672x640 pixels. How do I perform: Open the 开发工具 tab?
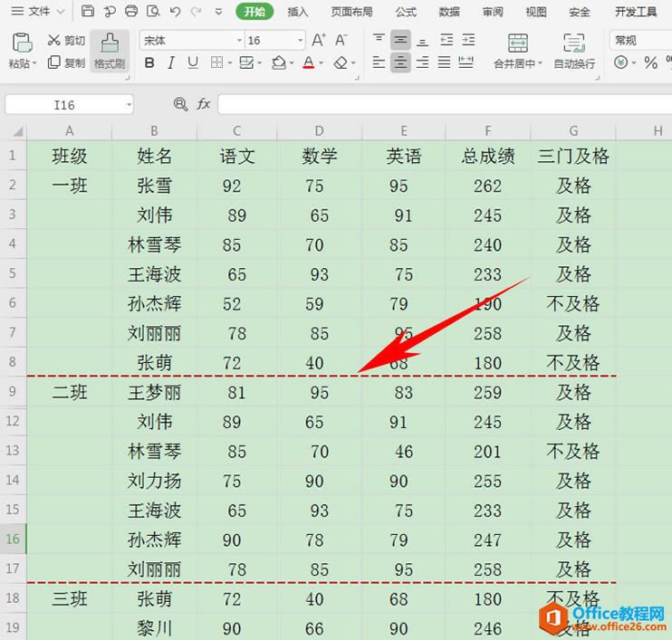pyautogui.click(x=636, y=12)
